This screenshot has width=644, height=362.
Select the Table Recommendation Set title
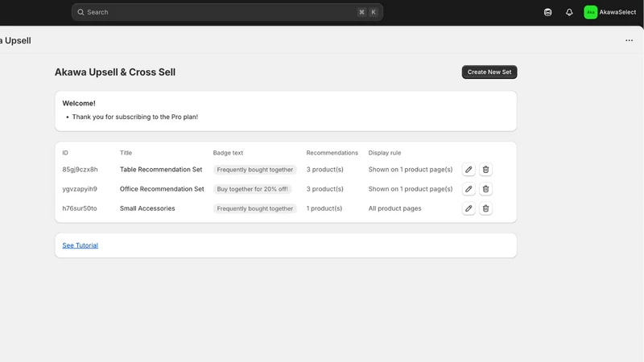[x=161, y=170]
